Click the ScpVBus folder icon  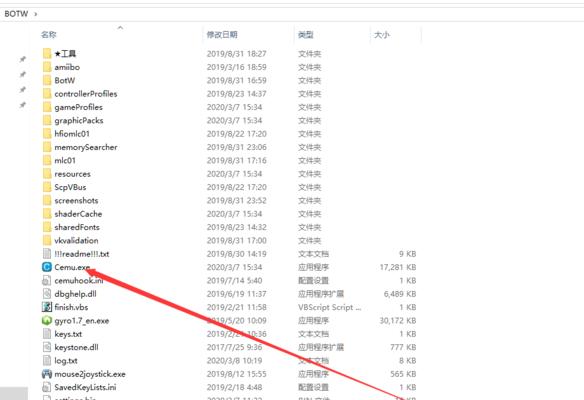point(47,187)
